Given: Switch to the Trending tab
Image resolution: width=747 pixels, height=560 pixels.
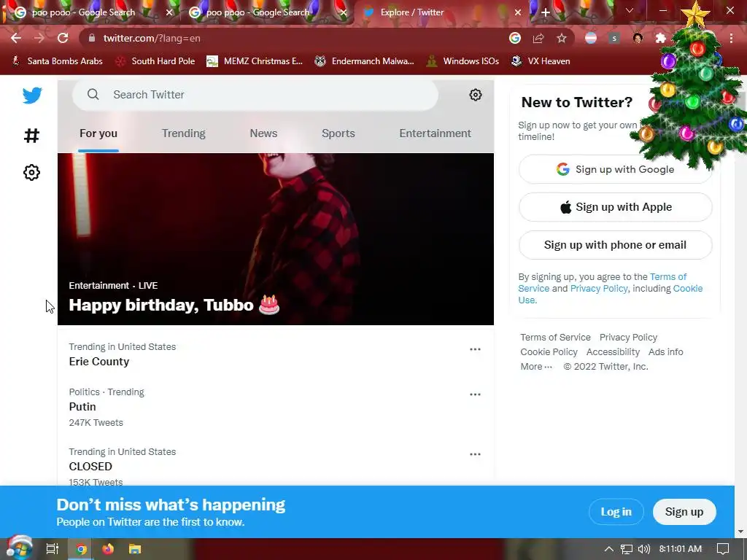Looking at the screenshot, I should [183, 133].
